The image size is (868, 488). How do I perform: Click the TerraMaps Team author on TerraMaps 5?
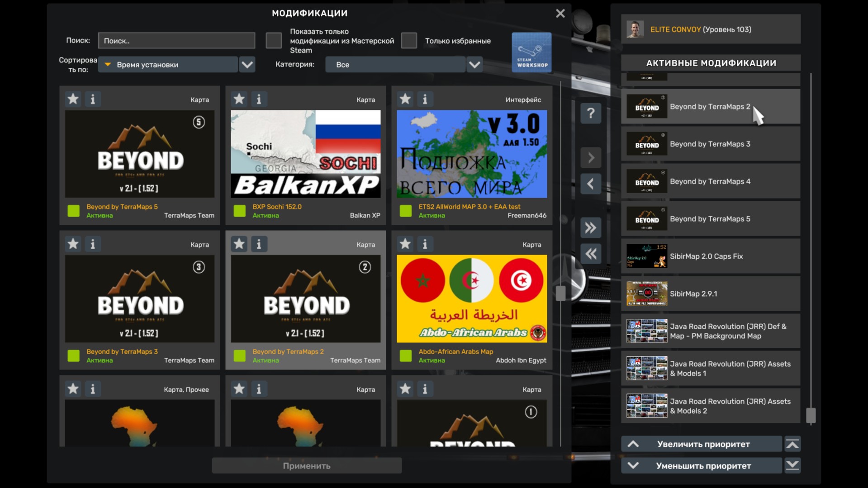pyautogui.click(x=189, y=216)
